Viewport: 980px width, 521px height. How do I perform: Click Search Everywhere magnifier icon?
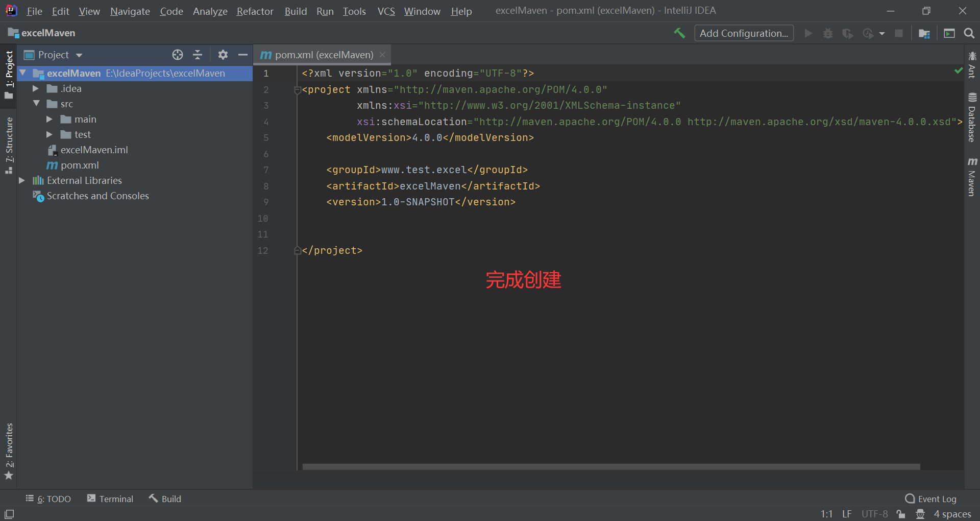pos(969,33)
